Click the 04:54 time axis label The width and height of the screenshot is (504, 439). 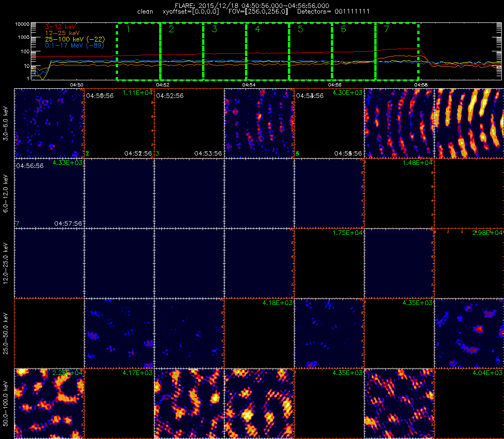pyautogui.click(x=249, y=85)
